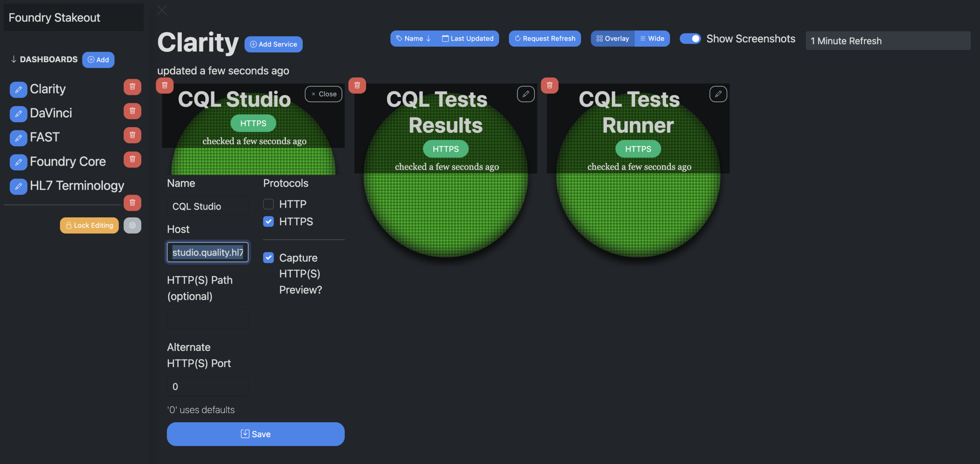Click the Save button in service form
Viewport: 980px width, 464px height.
pyautogui.click(x=255, y=434)
